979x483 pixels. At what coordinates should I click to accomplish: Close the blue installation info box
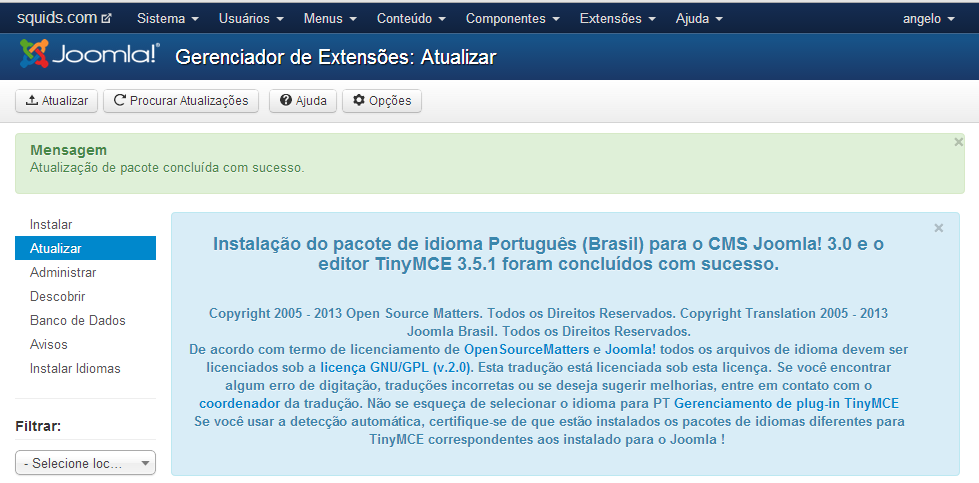coord(938,228)
